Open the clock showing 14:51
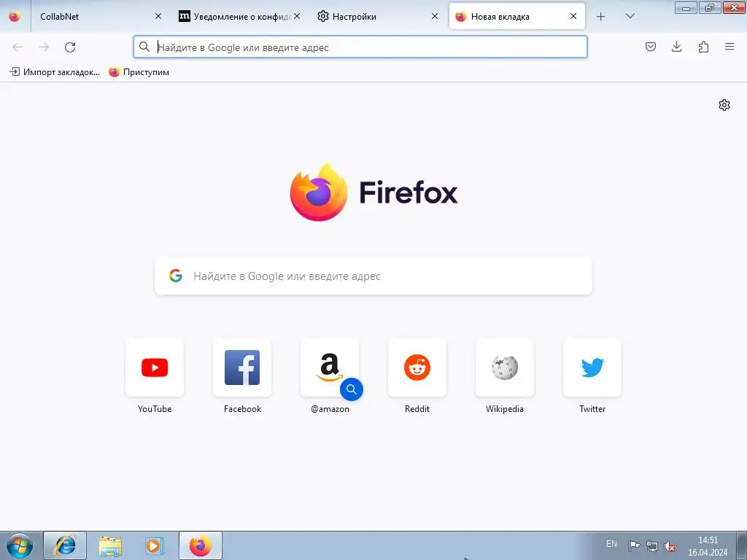 tap(708, 546)
